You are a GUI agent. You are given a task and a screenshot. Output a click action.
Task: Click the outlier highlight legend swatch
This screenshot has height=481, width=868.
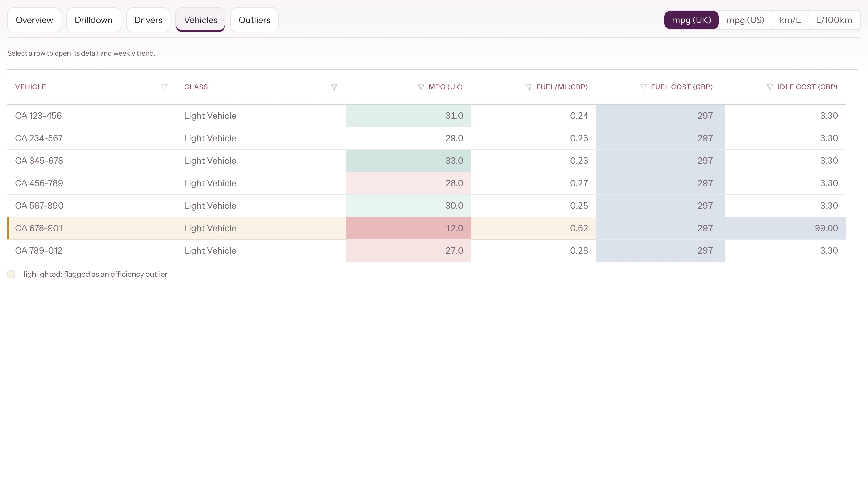11,274
